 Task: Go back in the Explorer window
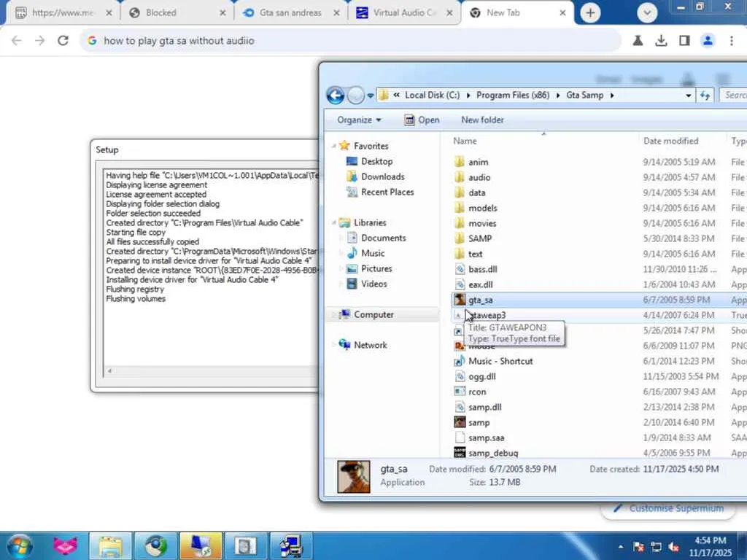pos(336,96)
